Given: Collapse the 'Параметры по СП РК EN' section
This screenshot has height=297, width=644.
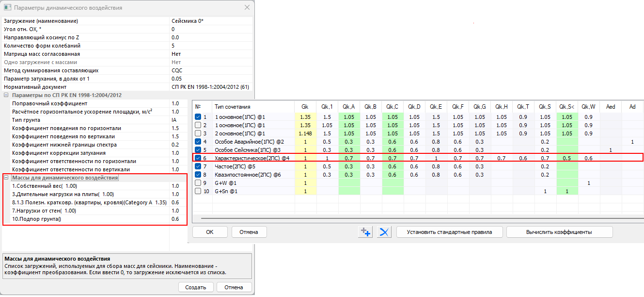Looking at the screenshot, I should click(6, 95).
